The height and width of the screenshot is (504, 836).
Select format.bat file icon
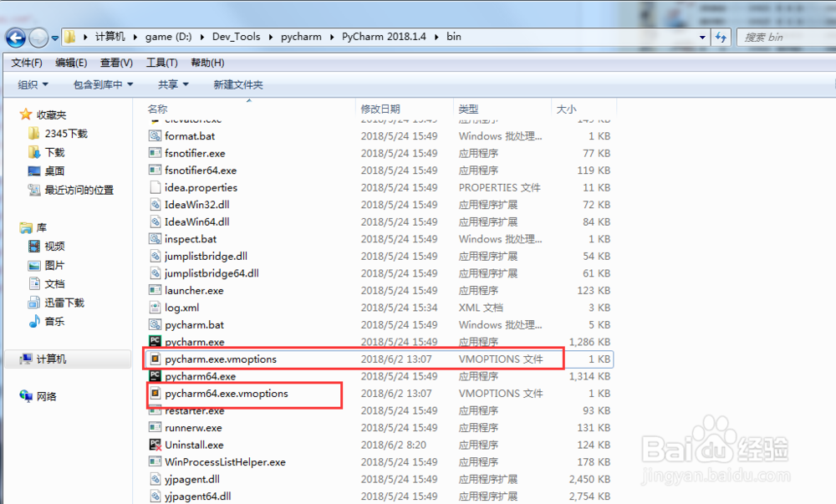click(x=155, y=136)
